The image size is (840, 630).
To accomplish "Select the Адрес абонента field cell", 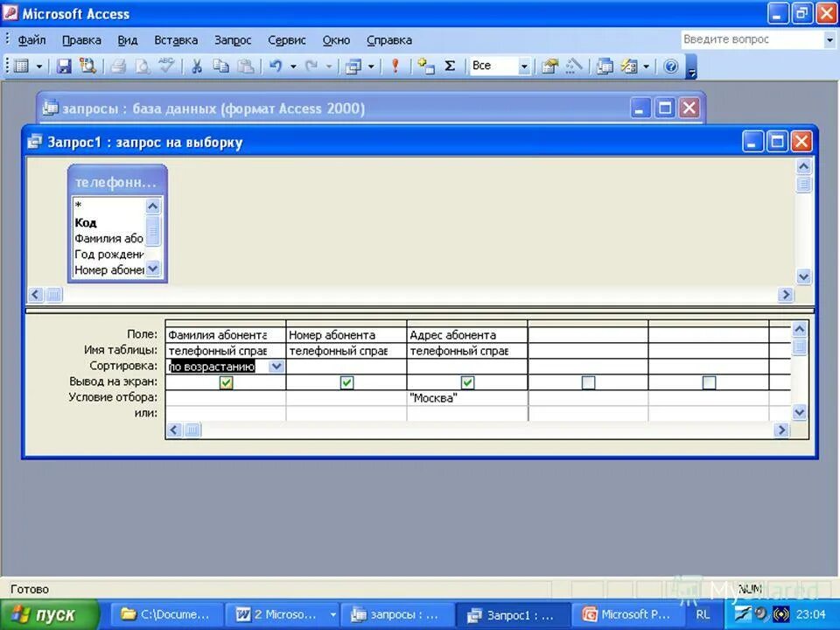I will click(x=467, y=335).
